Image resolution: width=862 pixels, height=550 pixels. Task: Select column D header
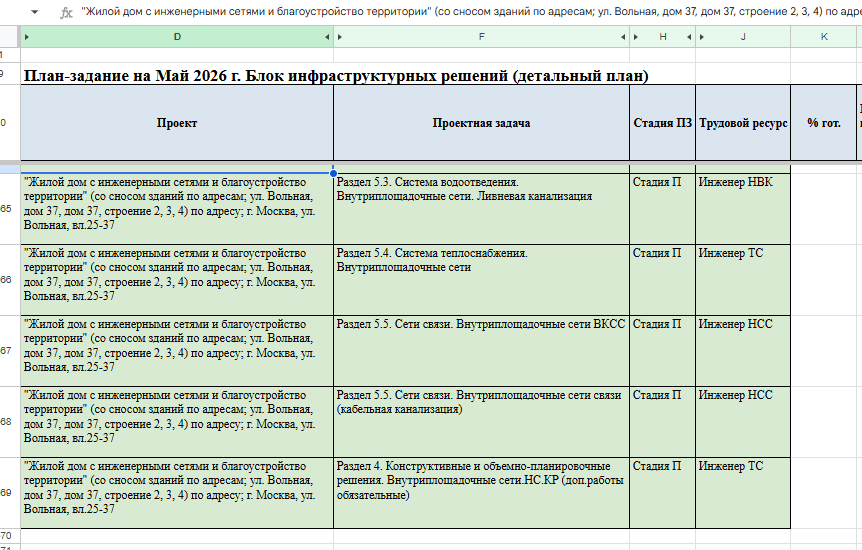tap(177, 37)
